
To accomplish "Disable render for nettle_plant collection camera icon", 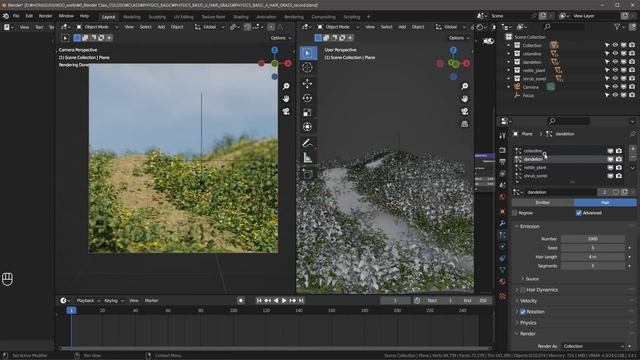I will pyautogui.click(x=632, y=70).
